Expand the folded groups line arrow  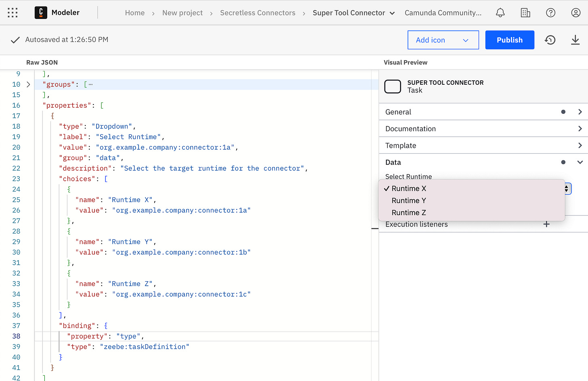click(28, 84)
